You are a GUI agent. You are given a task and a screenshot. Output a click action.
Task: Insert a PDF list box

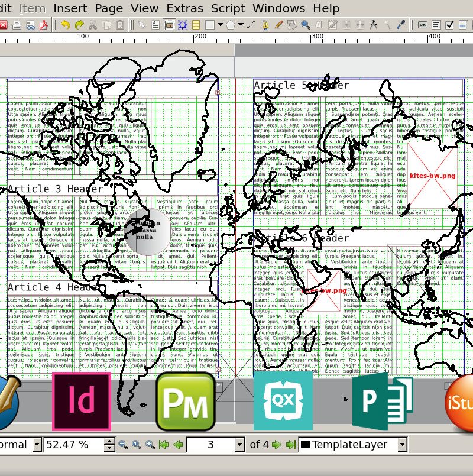[463, 25]
